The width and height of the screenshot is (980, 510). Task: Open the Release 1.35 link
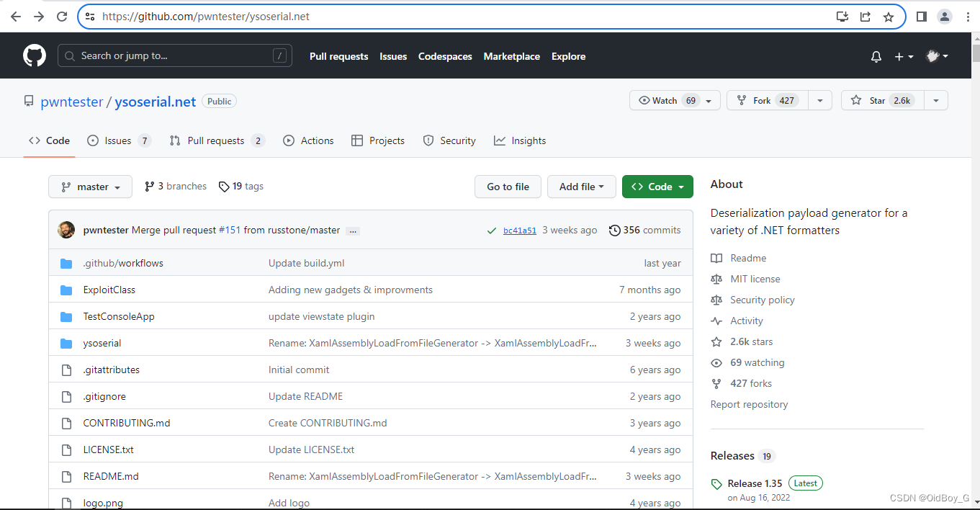755,483
